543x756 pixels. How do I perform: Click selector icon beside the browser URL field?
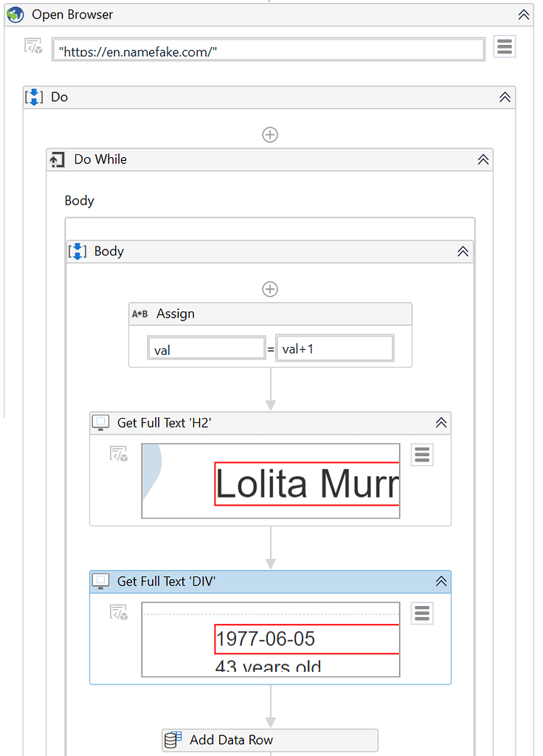34,47
